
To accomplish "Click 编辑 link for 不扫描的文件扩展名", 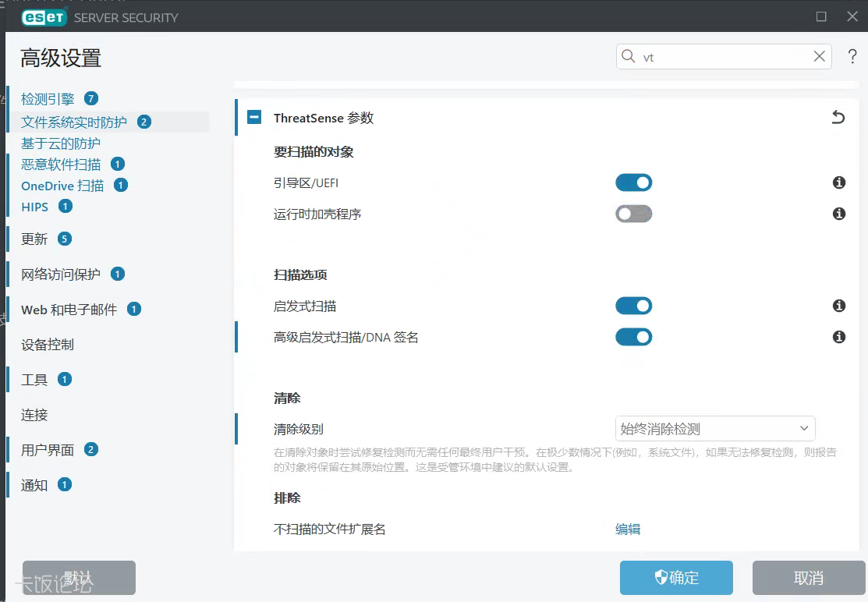I will pos(628,529).
